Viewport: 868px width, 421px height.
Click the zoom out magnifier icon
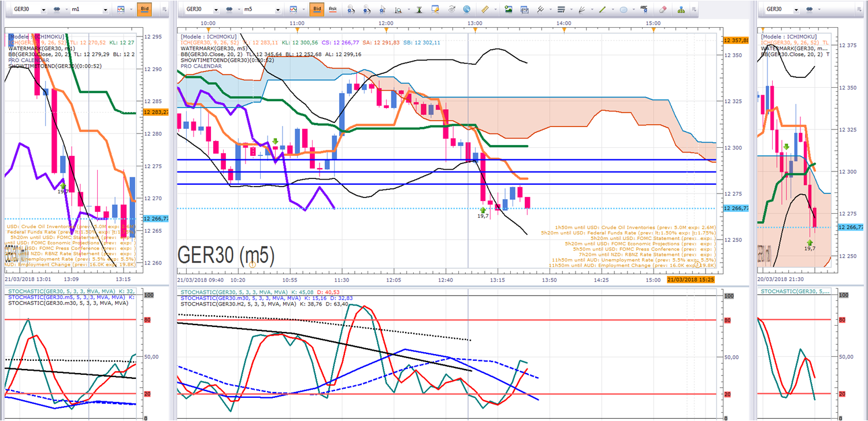[x=368, y=10]
